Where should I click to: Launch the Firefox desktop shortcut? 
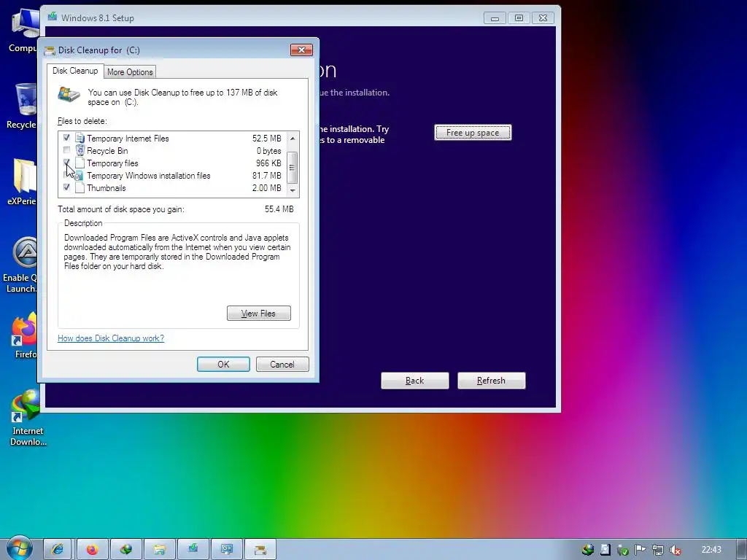tap(24, 335)
